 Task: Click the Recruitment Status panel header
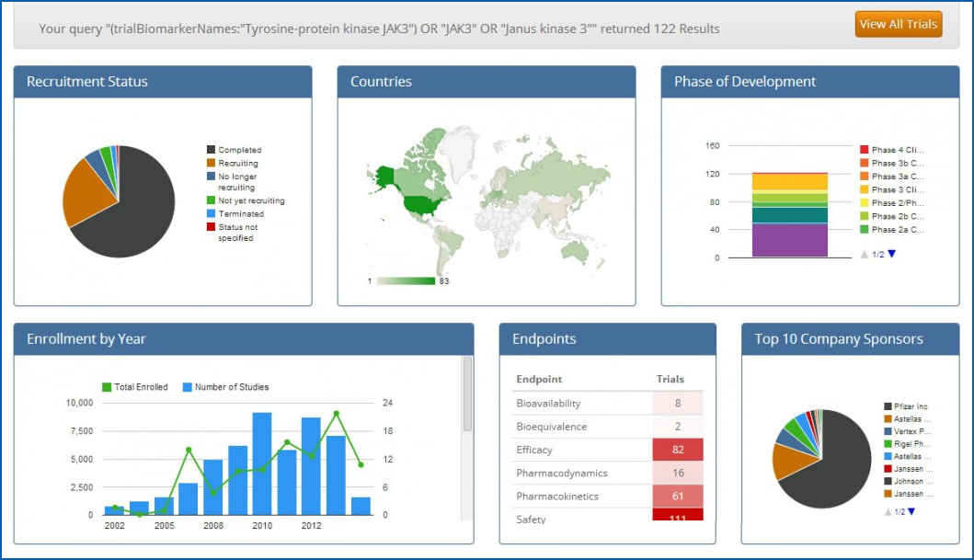163,82
